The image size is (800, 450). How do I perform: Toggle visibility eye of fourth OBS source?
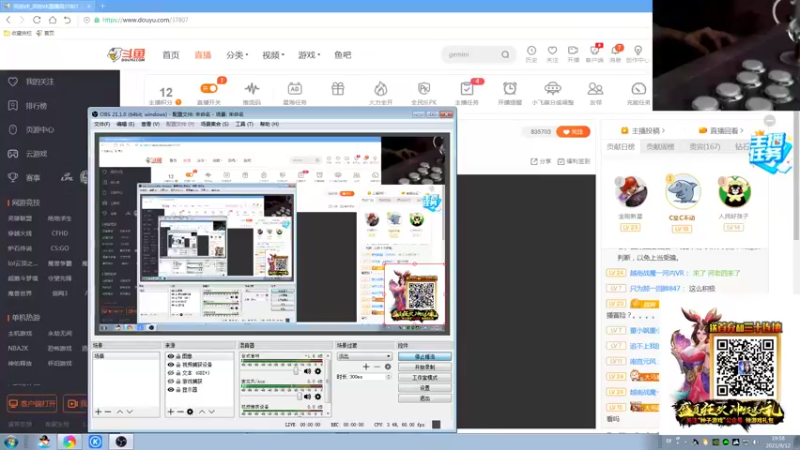(x=171, y=381)
